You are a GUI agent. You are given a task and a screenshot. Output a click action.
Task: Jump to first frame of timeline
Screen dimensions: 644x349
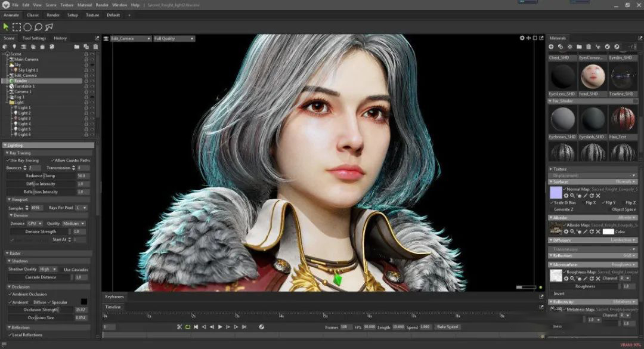point(196,327)
